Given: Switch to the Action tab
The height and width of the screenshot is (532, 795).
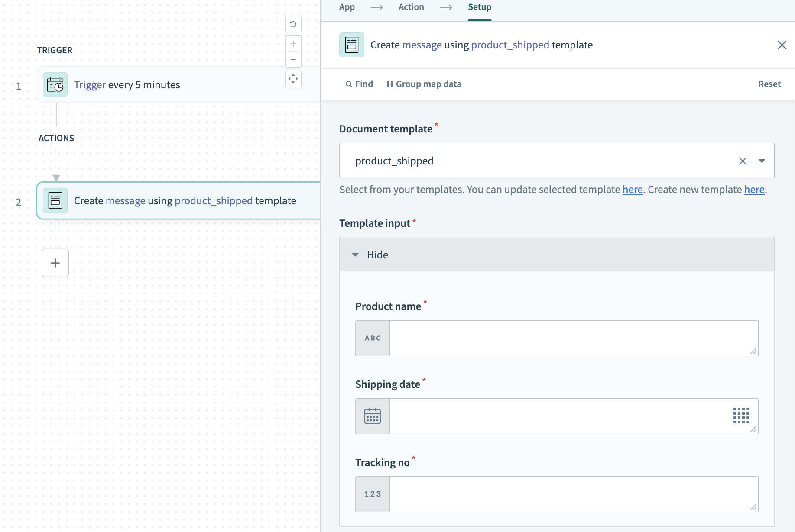Looking at the screenshot, I should pos(411,7).
